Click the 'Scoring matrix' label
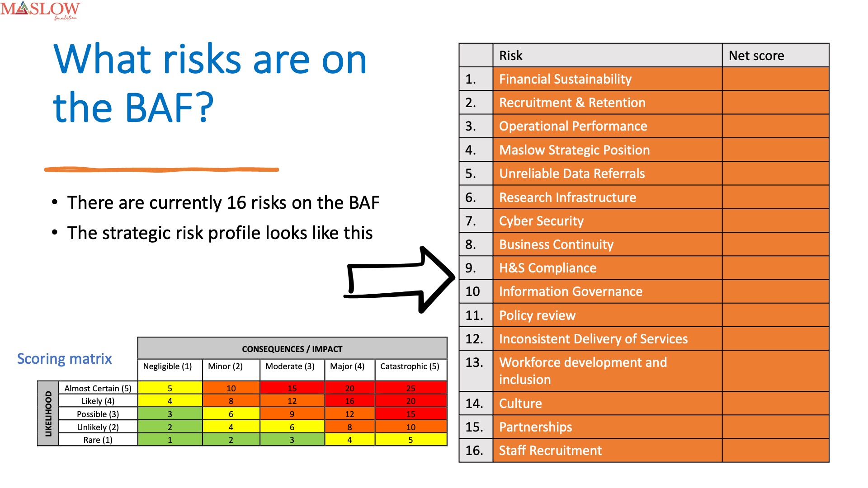 [64, 359]
